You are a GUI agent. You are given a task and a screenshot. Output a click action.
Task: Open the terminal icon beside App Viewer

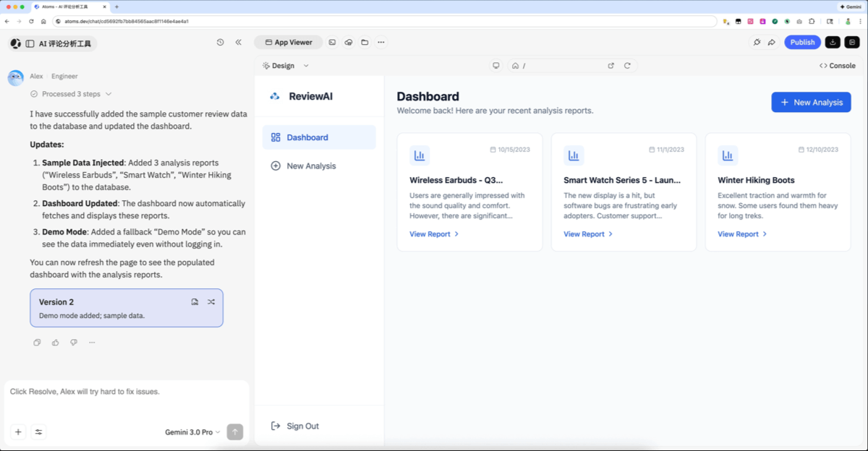point(332,43)
